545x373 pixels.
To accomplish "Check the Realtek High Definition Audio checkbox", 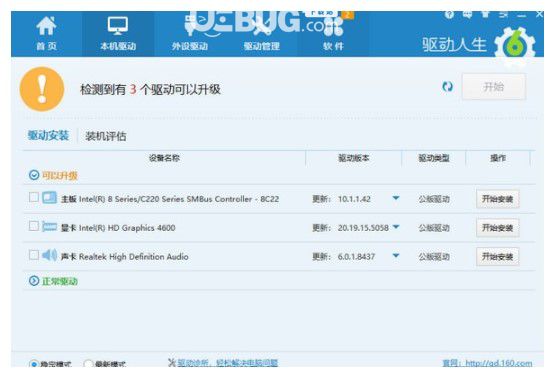I will (x=34, y=255).
